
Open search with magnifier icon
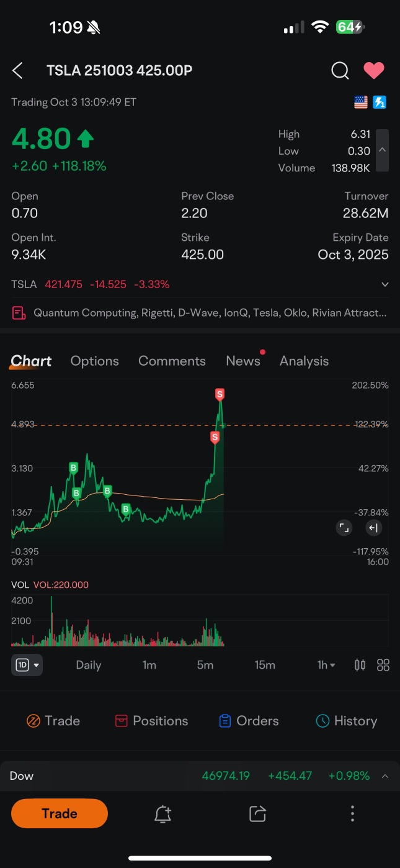click(340, 71)
